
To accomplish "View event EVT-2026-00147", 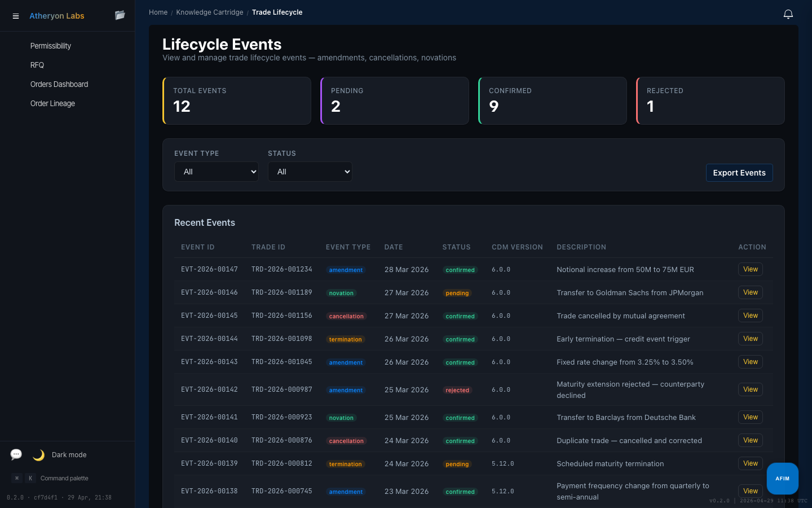I will pos(751,269).
